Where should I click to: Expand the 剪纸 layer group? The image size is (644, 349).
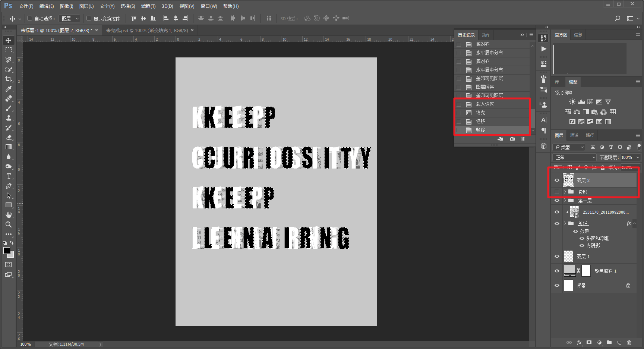click(565, 224)
